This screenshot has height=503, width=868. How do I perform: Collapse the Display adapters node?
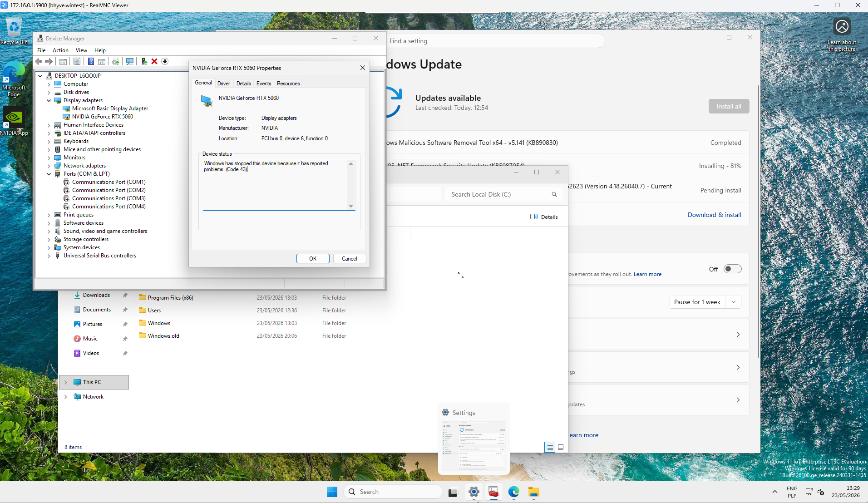coord(49,100)
